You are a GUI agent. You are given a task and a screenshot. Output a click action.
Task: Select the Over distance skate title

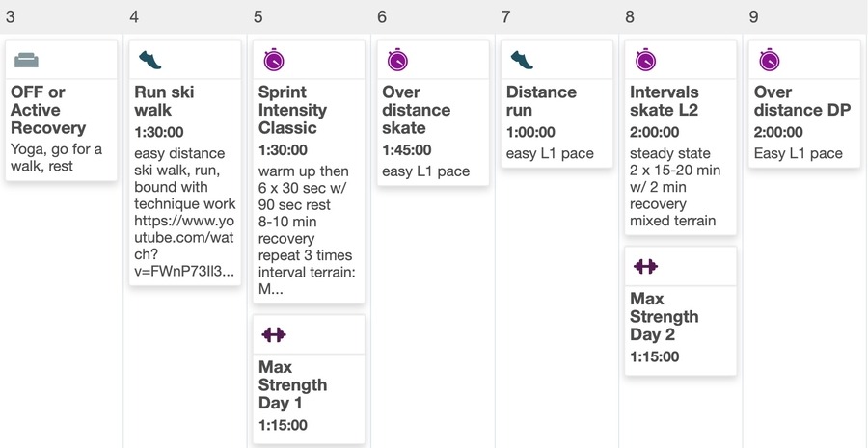(417, 110)
